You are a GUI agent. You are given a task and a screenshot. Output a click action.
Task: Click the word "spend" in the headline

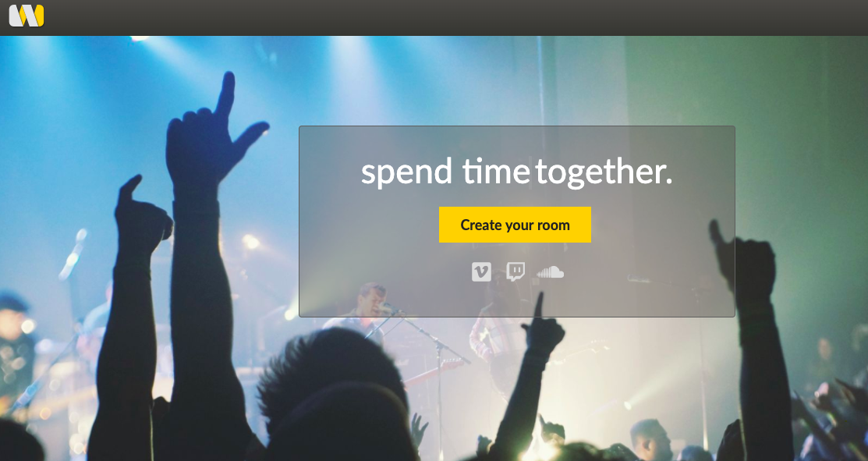pyautogui.click(x=407, y=172)
